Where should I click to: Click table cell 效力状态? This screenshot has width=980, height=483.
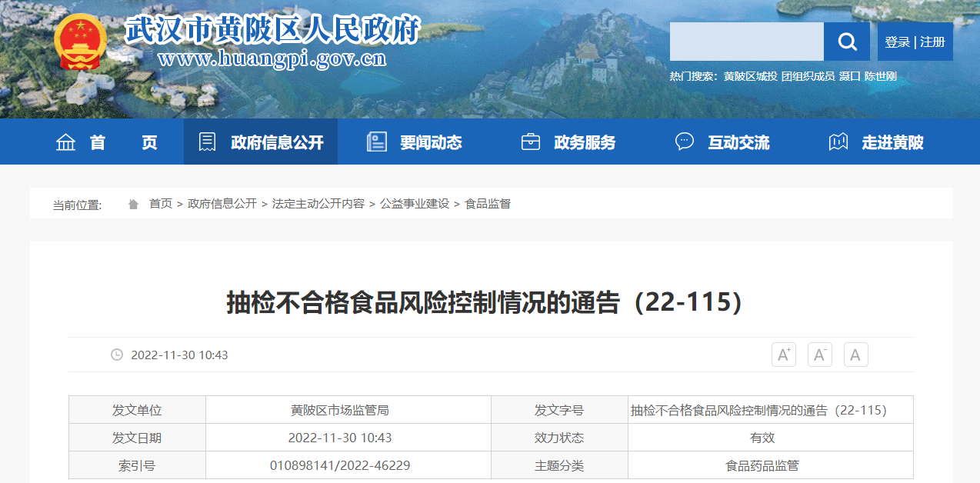559,438
